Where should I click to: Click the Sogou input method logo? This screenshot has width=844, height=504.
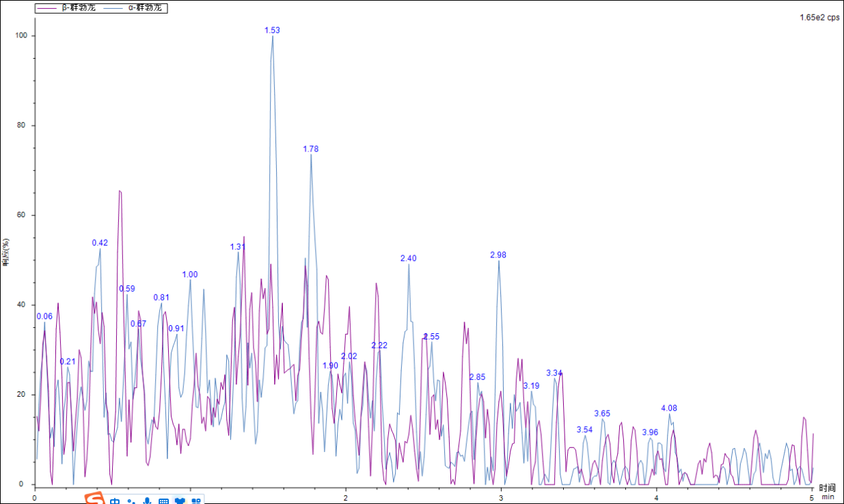coord(95,499)
